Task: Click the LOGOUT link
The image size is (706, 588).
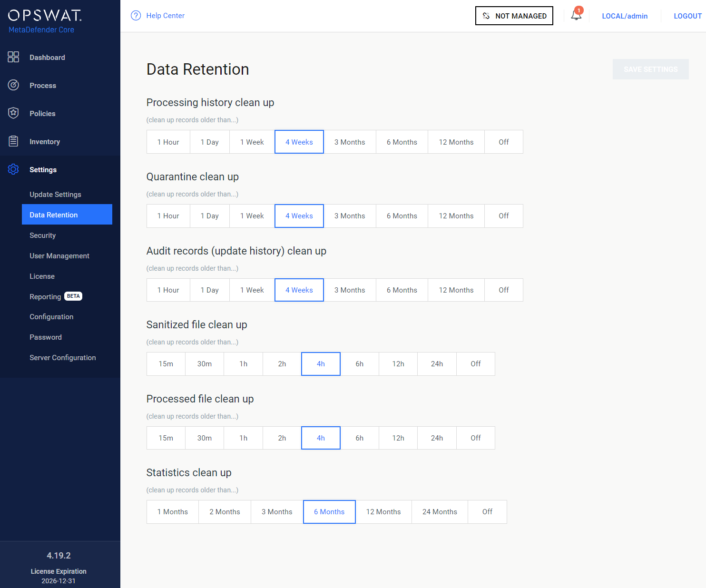Action: [687, 16]
